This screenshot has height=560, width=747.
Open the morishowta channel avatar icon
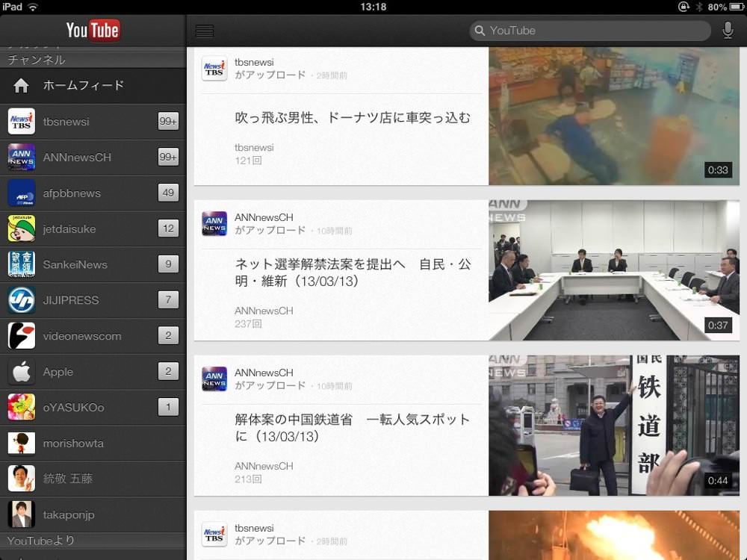pyautogui.click(x=22, y=443)
